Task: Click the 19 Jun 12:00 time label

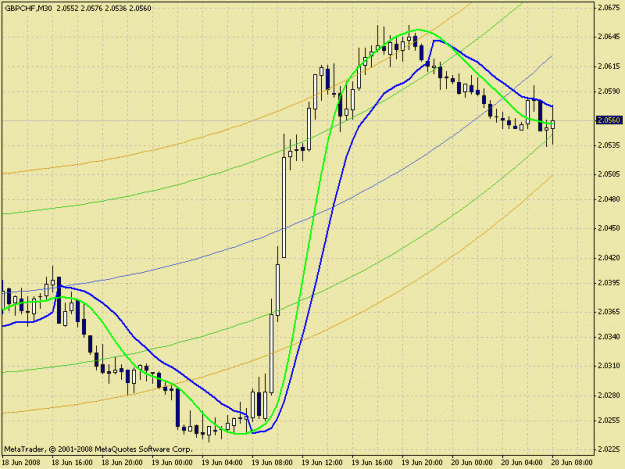Action: pyautogui.click(x=322, y=463)
